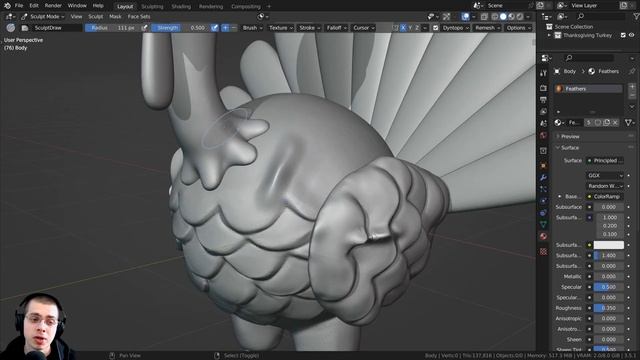The width and height of the screenshot is (640, 360).
Task: Select wireframe viewport shading
Action: click(495, 17)
